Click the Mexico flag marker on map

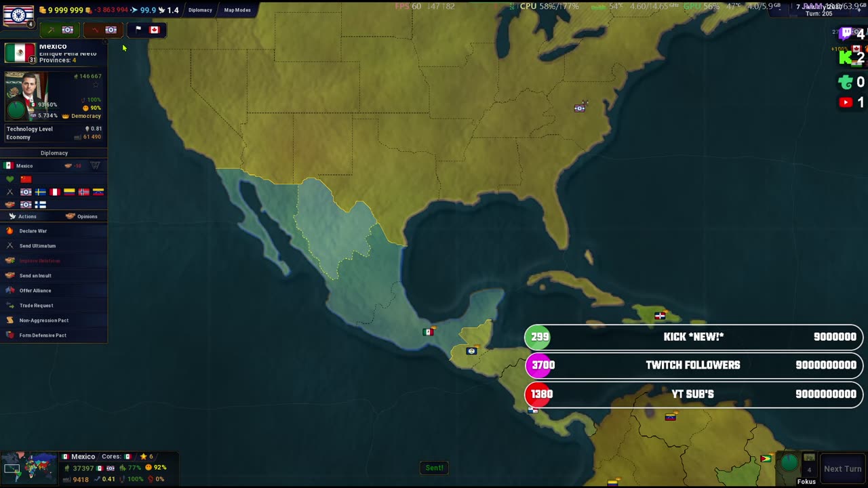(428, 332)
